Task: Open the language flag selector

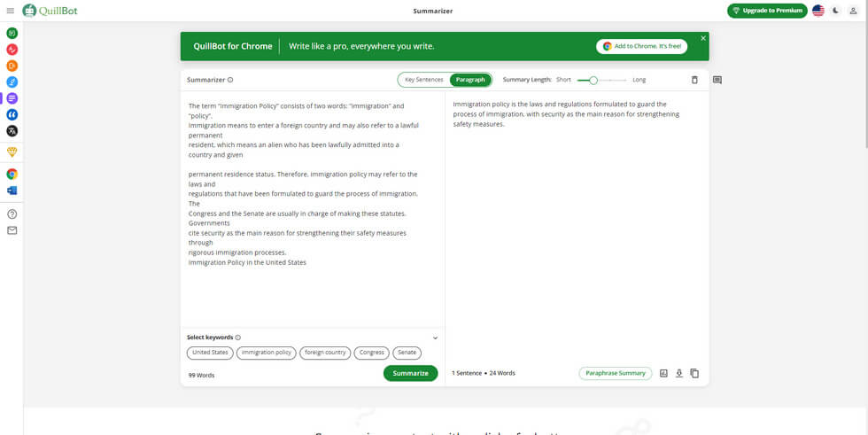Action: coord(818,11)
